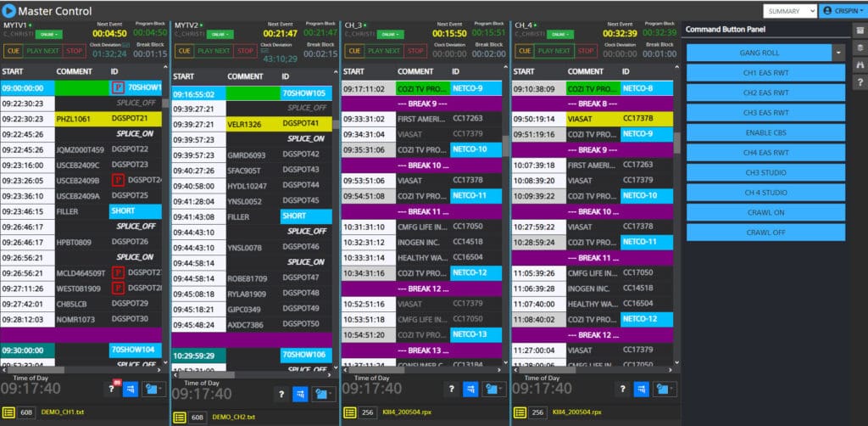Select the PHZL1061 DGSPOT21 row
868x426 pixels.
click(81, 119)
